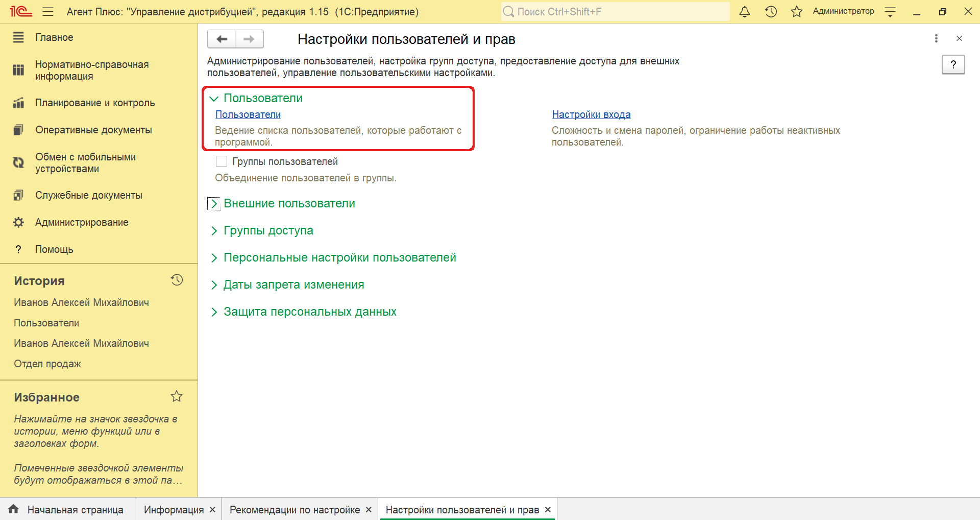Open Отдел продаж from history

click(47, 364)
